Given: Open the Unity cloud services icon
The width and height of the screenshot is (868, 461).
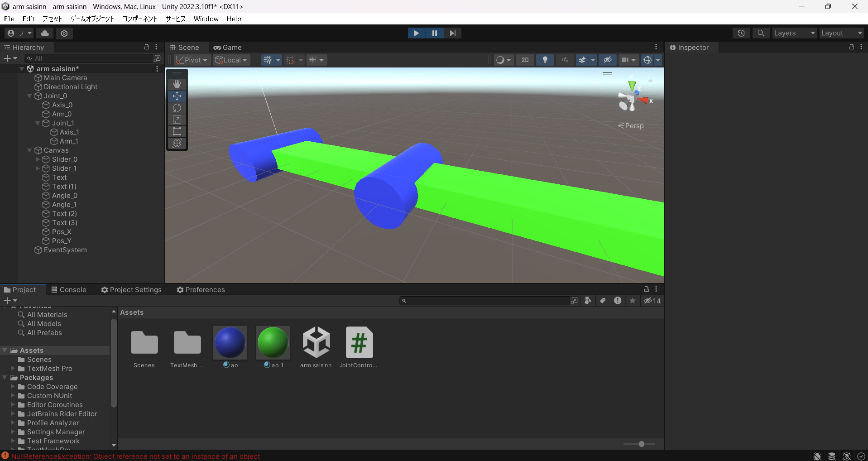Looking at the screenshot, I should click(45, 33).
